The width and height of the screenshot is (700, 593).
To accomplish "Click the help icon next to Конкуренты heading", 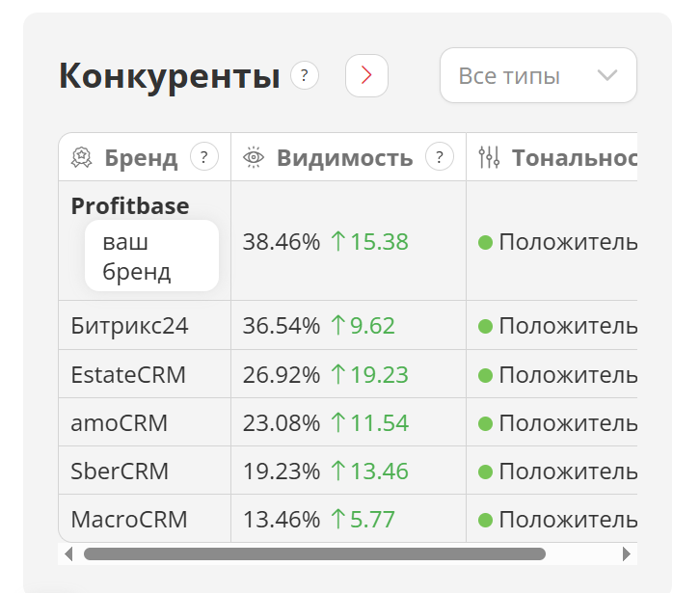I will [x=305, y=75].
